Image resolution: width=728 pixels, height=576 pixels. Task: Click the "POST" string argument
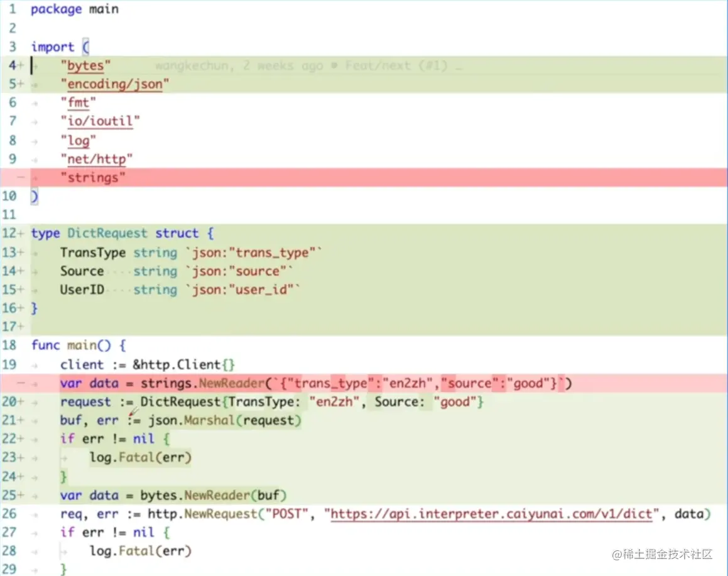coord(286,514)
